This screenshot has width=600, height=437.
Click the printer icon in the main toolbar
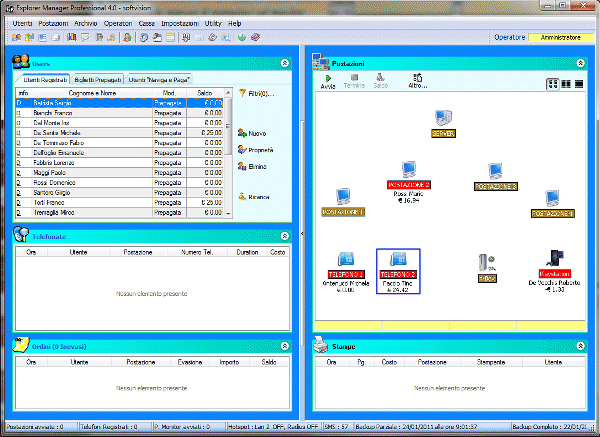[56, 38]
